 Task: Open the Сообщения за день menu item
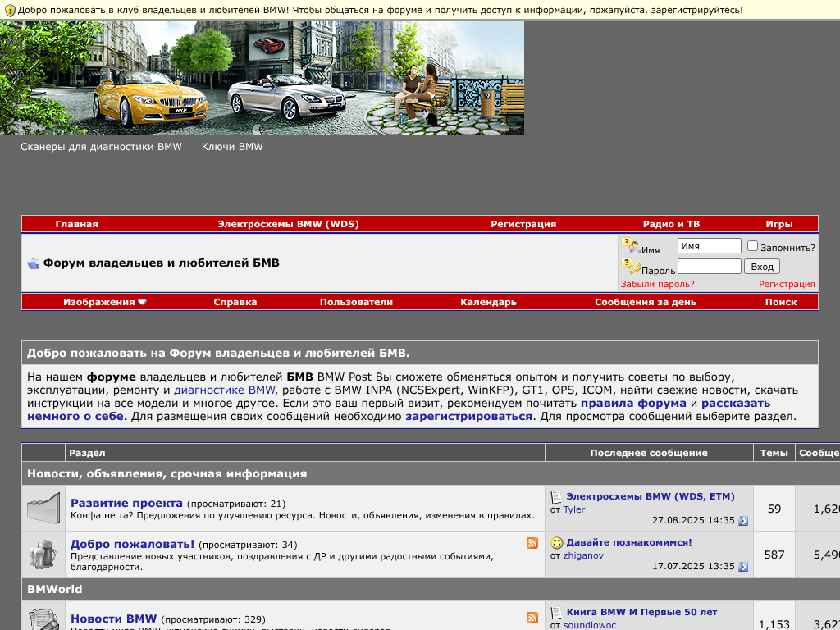[x=645, y=302]
